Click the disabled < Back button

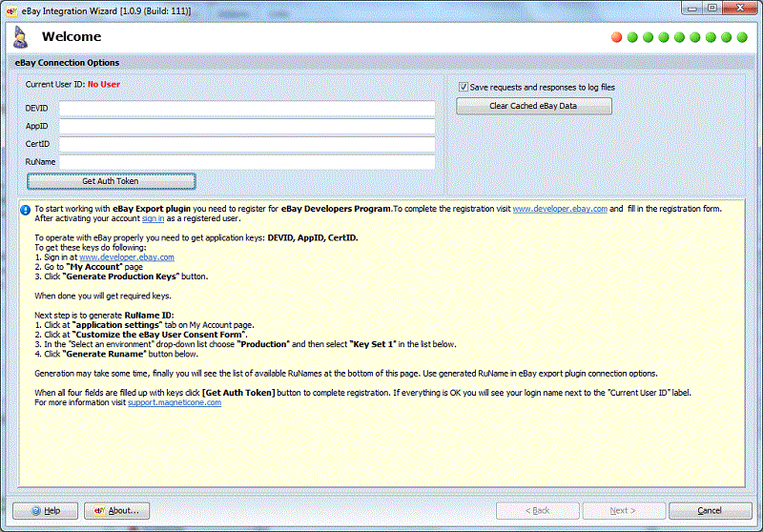click(x=537, y=511)
